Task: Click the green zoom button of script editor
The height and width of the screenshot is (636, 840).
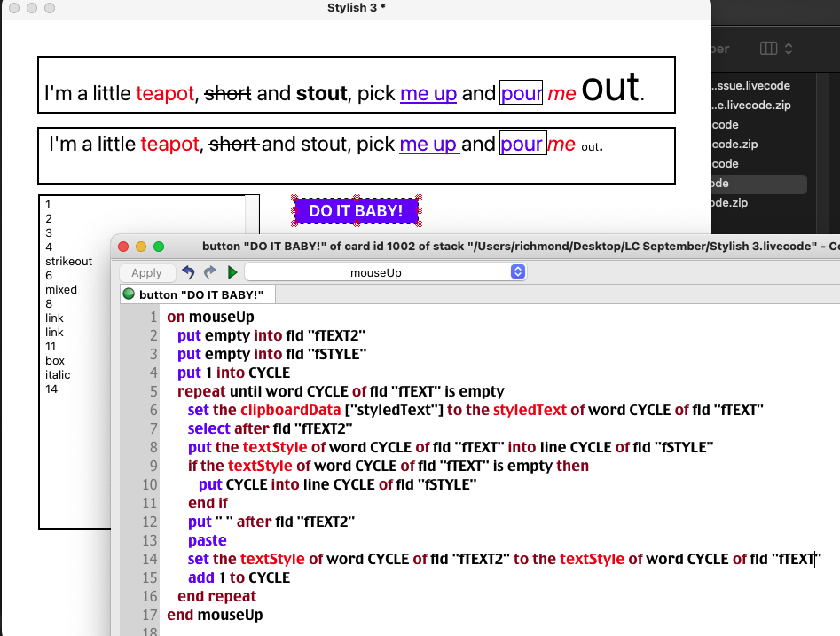Action: (160, 246)
